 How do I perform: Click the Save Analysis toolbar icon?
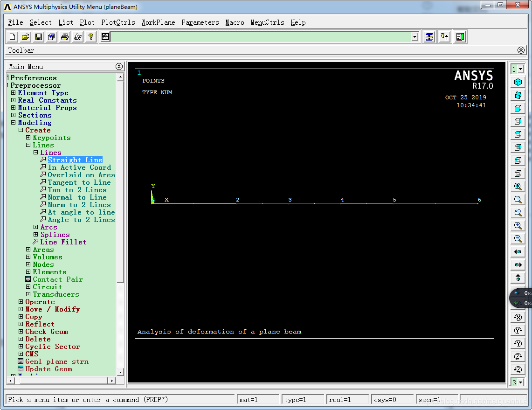pyautogui.click(x=39, y=37)
